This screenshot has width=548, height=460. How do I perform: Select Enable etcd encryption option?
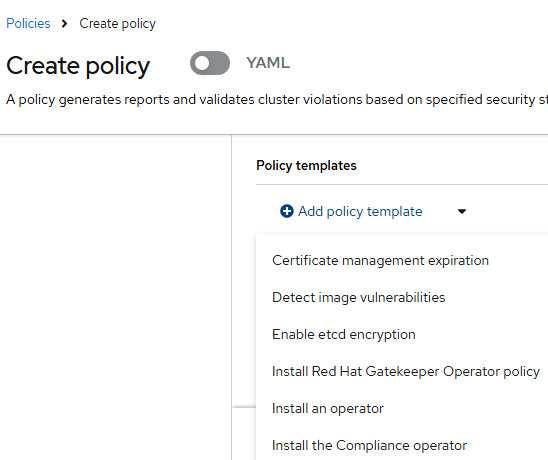(344, 335)
